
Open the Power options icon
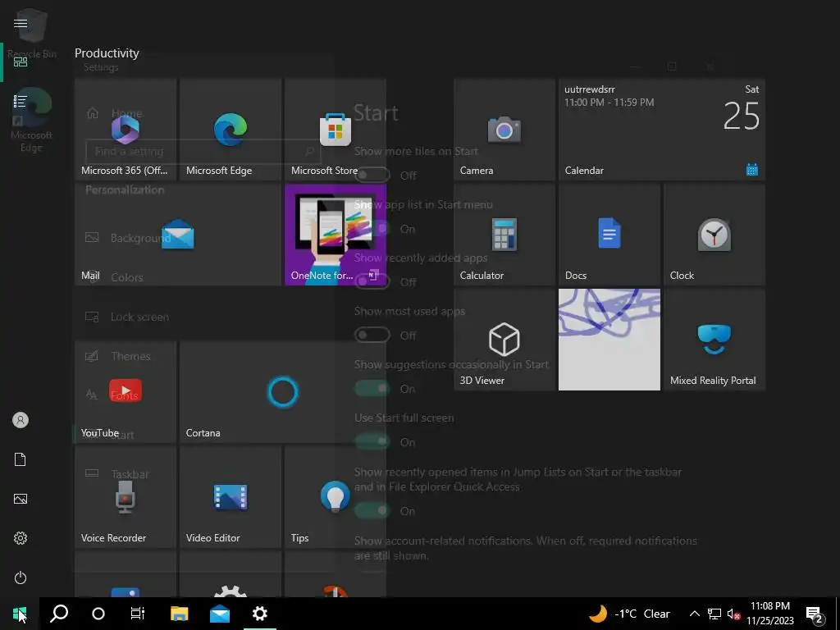(21, 577)
